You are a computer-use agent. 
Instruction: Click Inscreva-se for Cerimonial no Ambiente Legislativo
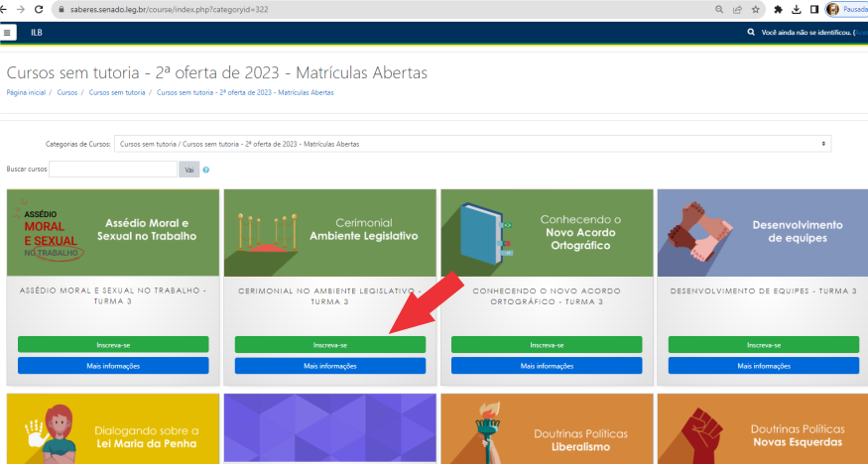click(329, 345)
